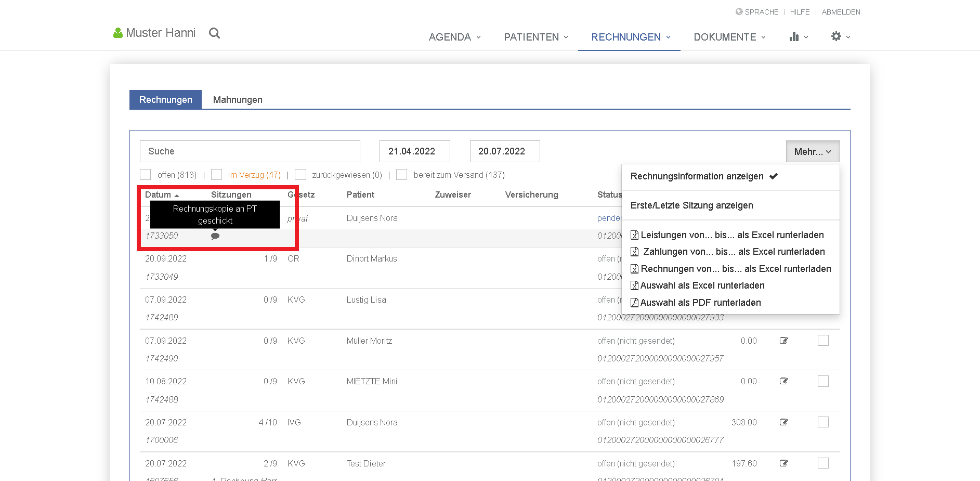Viewport: 980px width, 481px height.
Task: Expand the AGENDA navigation dropdown
Action: tap(455, 37)
